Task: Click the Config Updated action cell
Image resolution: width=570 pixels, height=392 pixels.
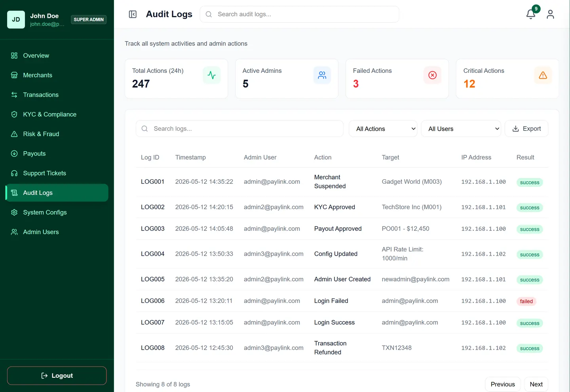Action: 336,254
